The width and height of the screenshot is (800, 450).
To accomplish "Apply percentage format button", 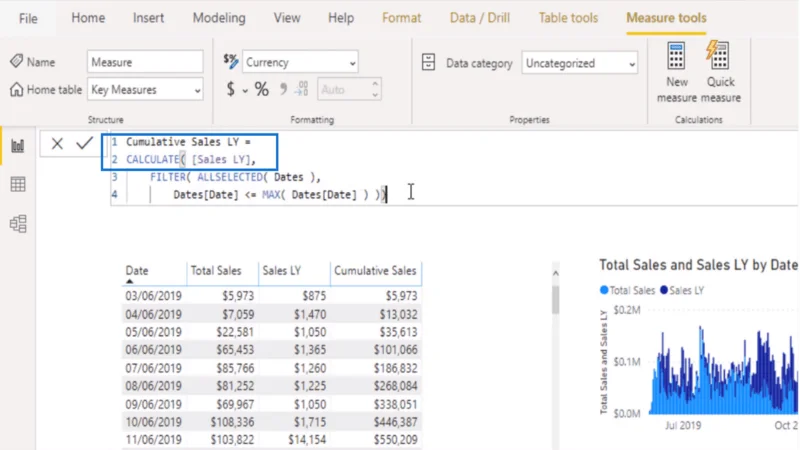I will click(x=262, y=89).
